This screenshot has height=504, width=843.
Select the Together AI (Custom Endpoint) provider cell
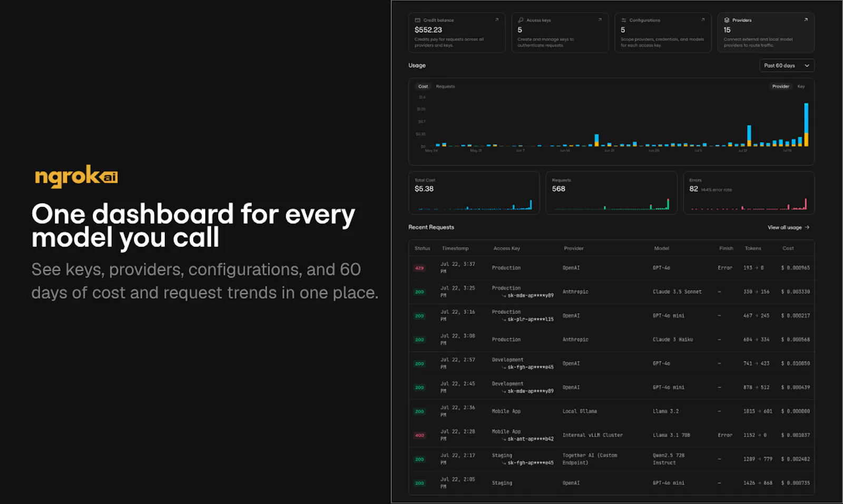(x=590, y=459)
